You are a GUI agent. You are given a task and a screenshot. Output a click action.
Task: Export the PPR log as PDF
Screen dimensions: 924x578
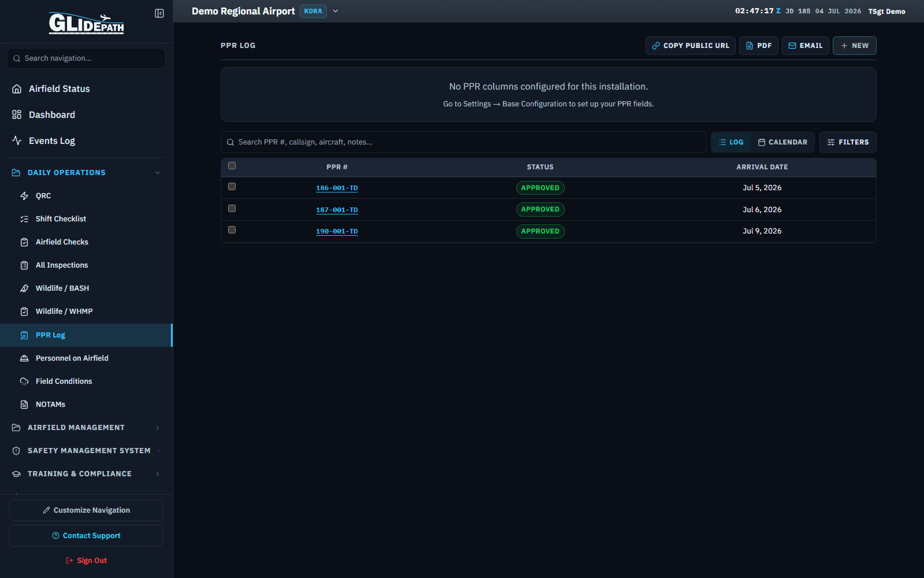click(x=759, y=46)
